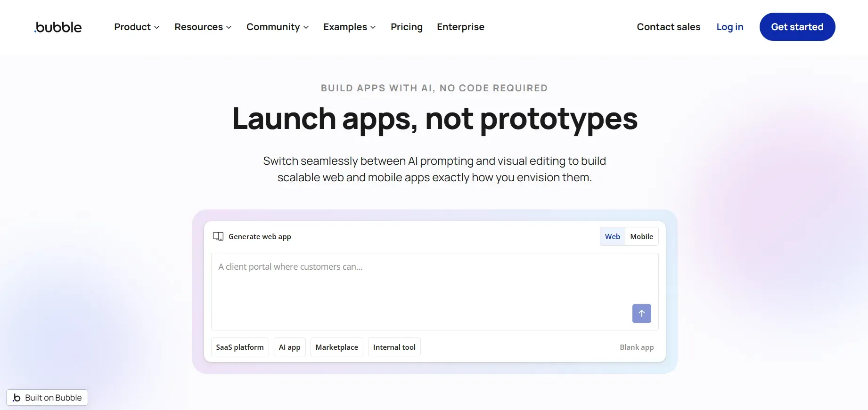Image resolution: width=868 pixels, height=410 pixels.
Task: Open the Built on Bubble badge
Action: pos(47,398)
